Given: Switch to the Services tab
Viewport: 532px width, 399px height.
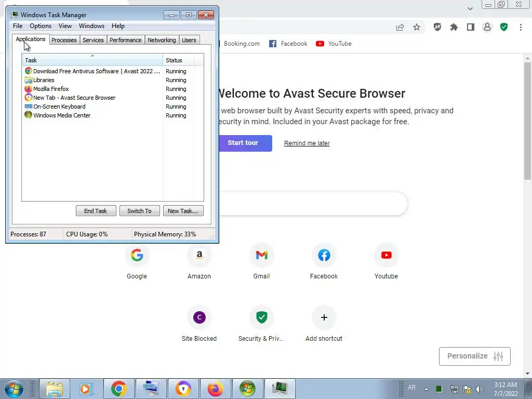Looking at the screenshot, I should (93, 40).
